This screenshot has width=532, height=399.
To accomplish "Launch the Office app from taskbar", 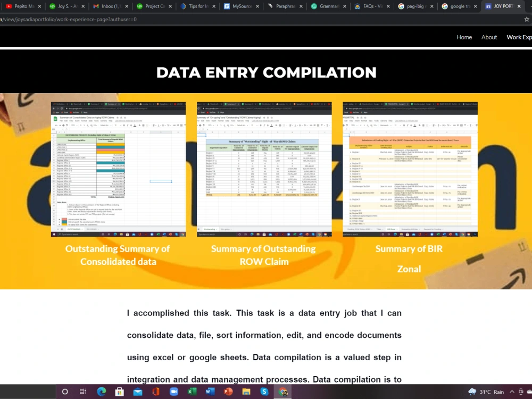I will coord(156,392).
